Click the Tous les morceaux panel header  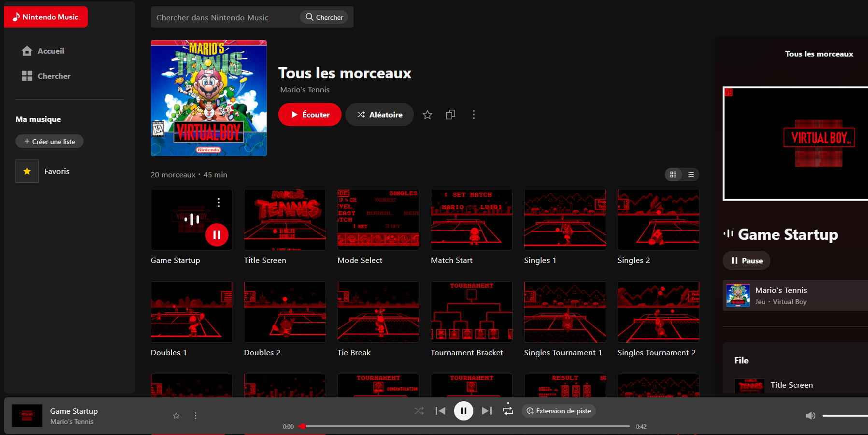click(x=819, y=54)
